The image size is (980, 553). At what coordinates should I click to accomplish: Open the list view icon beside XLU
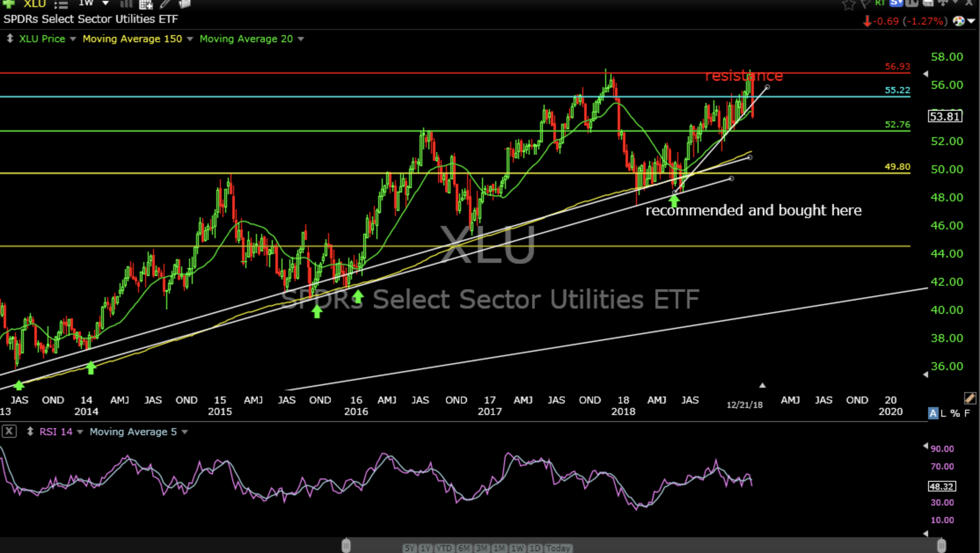point(61,4)
